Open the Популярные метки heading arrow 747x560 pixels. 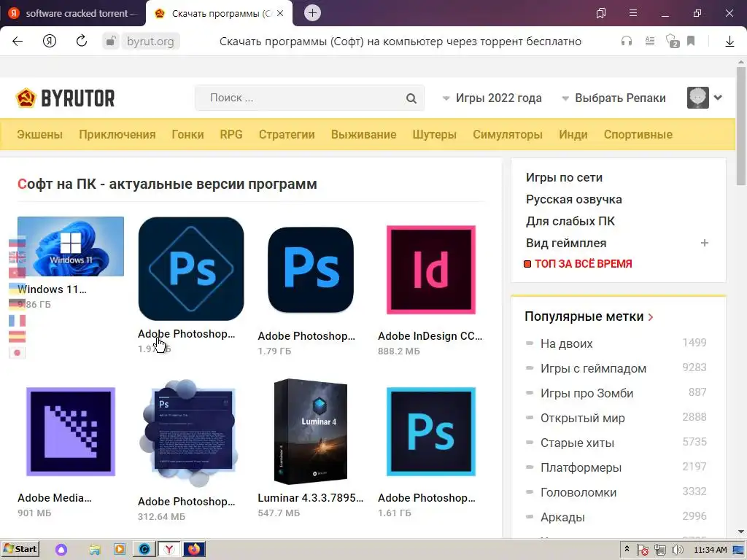[651, 316]
